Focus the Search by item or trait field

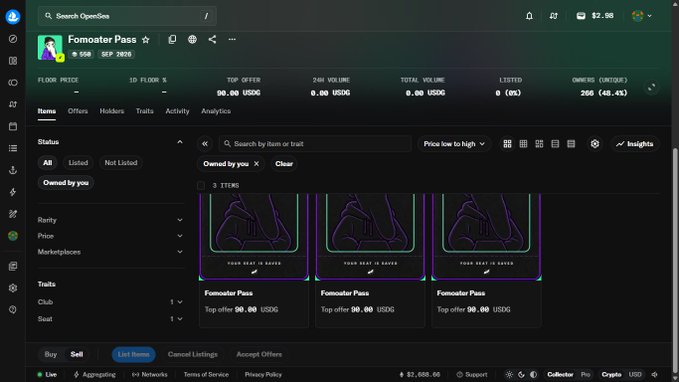[315, 144]
